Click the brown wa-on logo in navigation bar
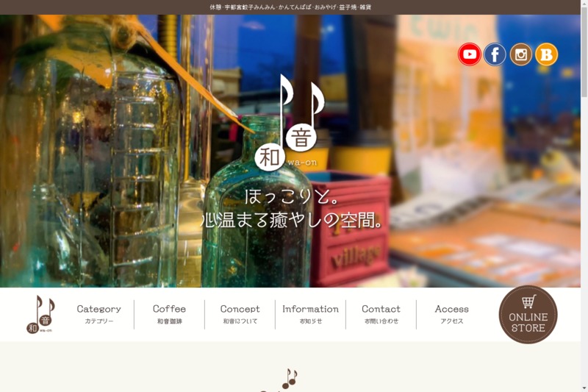This screenshot has width=588, height=392. pyautogui.click(x=40, y=314)
